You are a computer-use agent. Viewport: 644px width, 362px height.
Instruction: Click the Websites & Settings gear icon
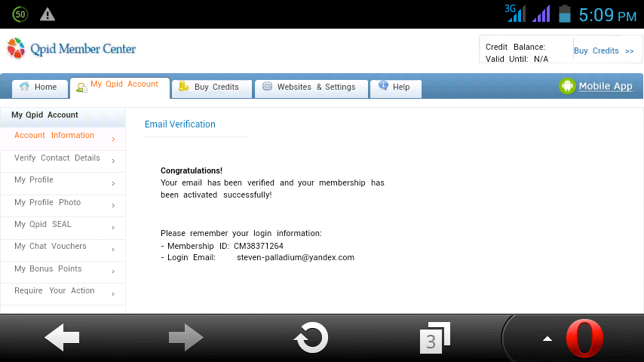(x=268, y=86)
